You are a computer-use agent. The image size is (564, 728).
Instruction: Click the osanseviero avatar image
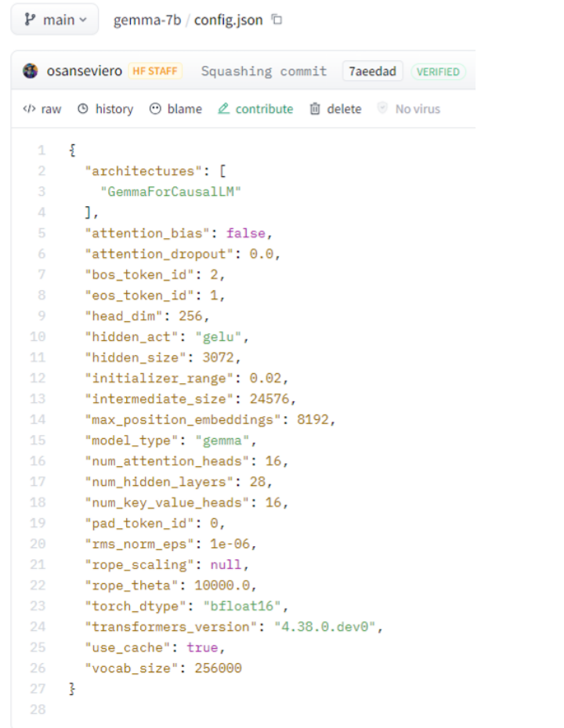pos(31,71)
